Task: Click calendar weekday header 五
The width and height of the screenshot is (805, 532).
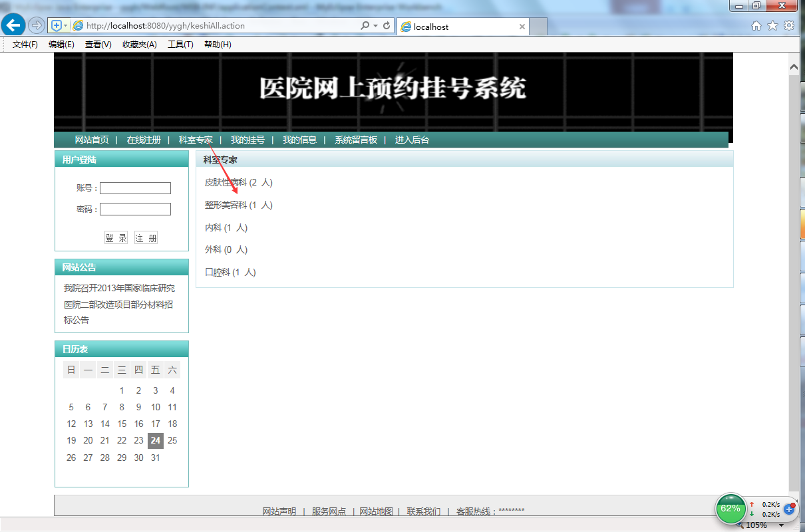Action: point(155,370)
